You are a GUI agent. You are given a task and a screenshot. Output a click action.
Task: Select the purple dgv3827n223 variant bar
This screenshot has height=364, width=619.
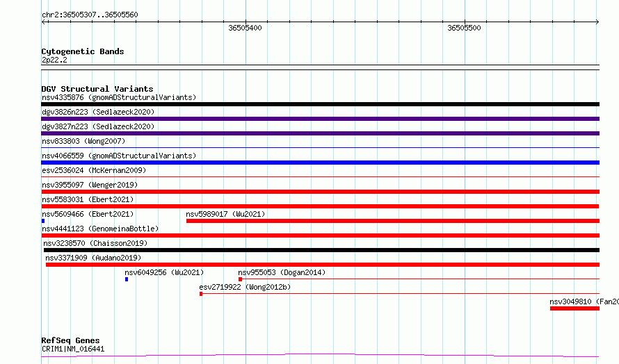(x=320, y=133)
